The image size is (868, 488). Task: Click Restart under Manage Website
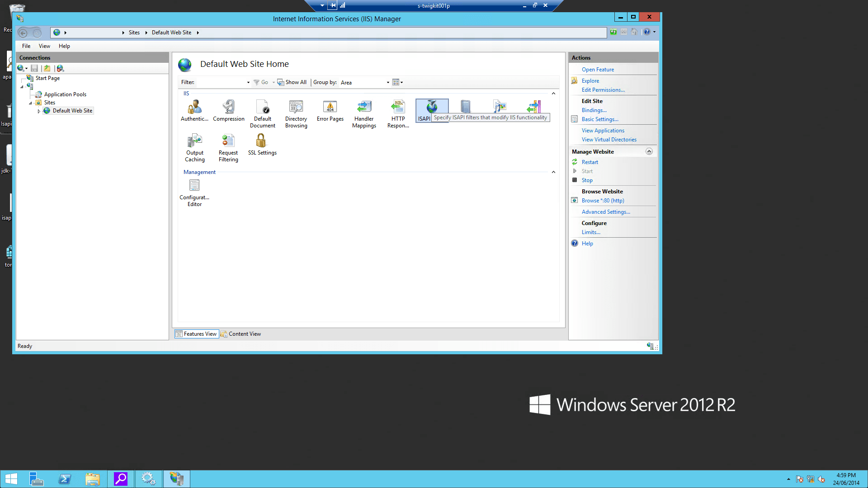(x=590, y=162)
